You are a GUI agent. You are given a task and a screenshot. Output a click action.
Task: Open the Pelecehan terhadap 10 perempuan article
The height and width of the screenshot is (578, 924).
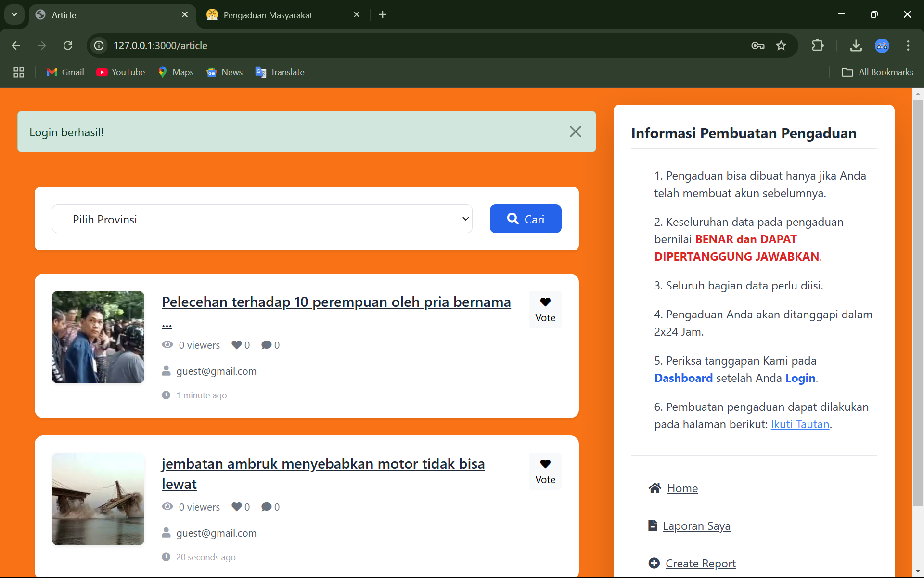336,302
